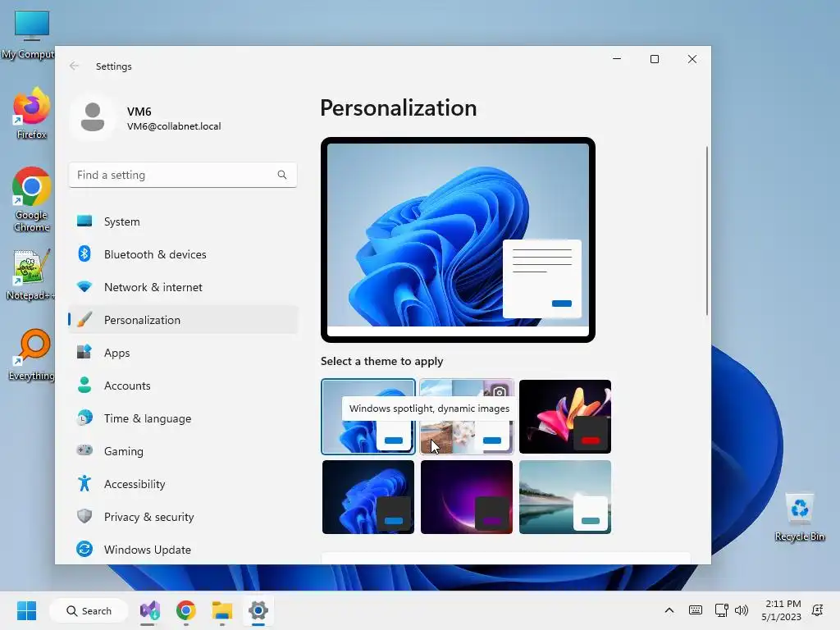Maximize the Settings window
Viewport: 840px width, 630px height.
coord(655,59)
